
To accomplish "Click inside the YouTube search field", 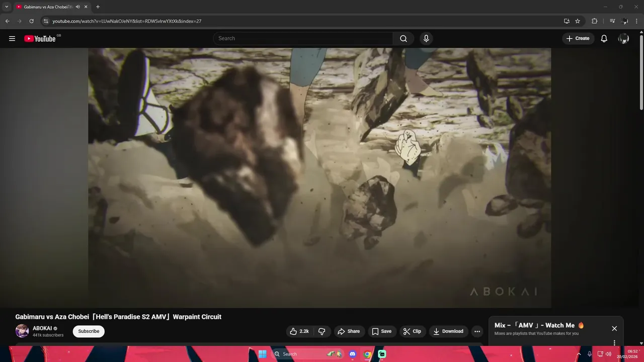I will click(303, 39).
